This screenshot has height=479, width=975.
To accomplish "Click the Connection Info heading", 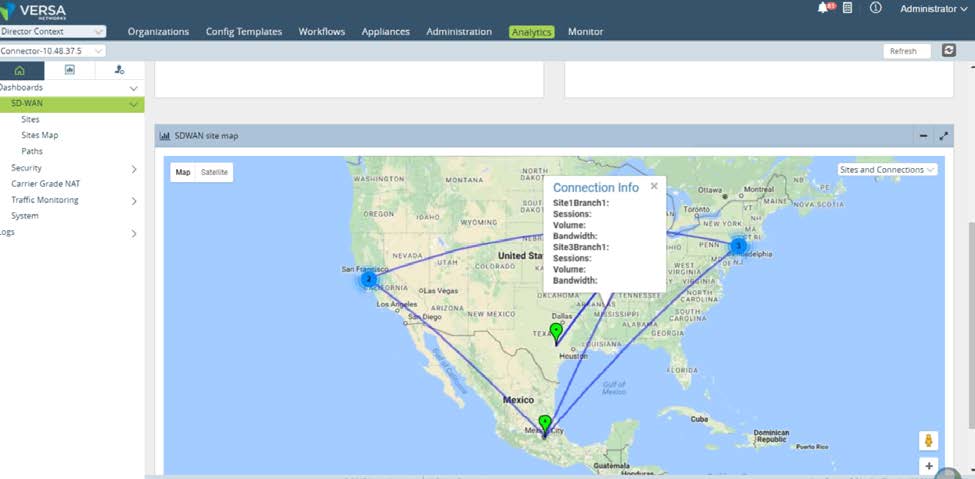I will tap(596, 187).
